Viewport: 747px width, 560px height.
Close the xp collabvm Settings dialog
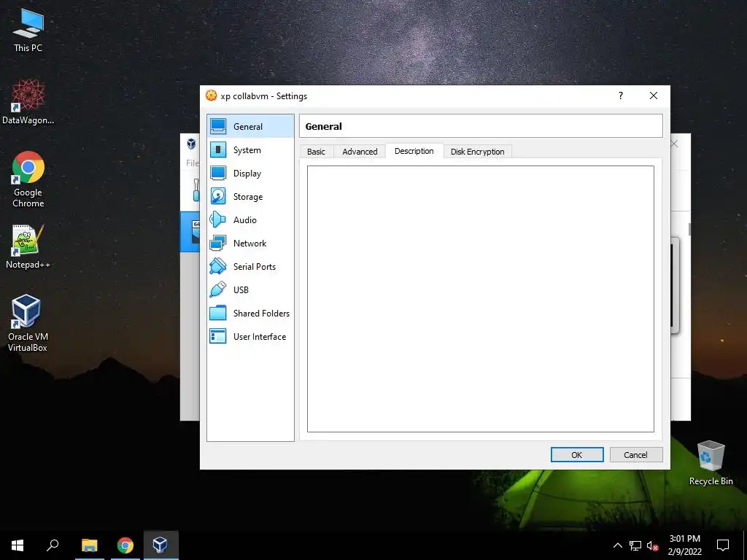(654, 96)
